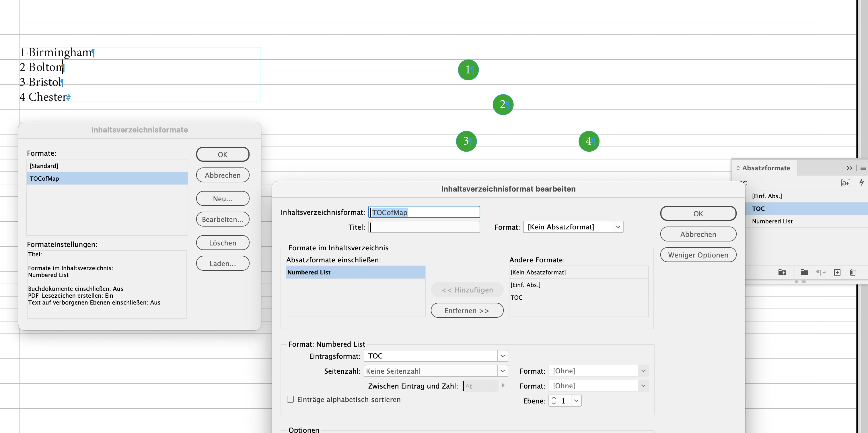Open the Ebene level dropdown arrow
This screenshot has height=433, width=868.
pyautogui.click(x=576, y=401)
